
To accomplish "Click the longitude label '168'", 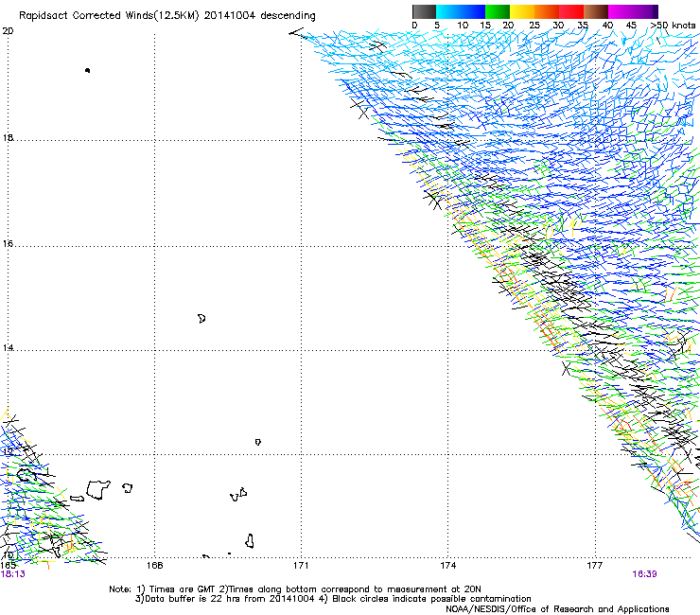I will point(154,566).
